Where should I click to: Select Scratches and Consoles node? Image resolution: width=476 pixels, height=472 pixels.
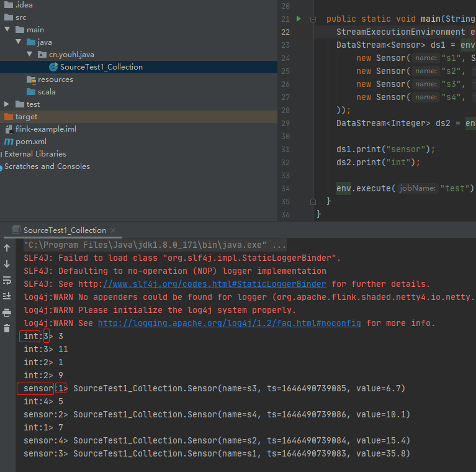(x=47, y=166)
